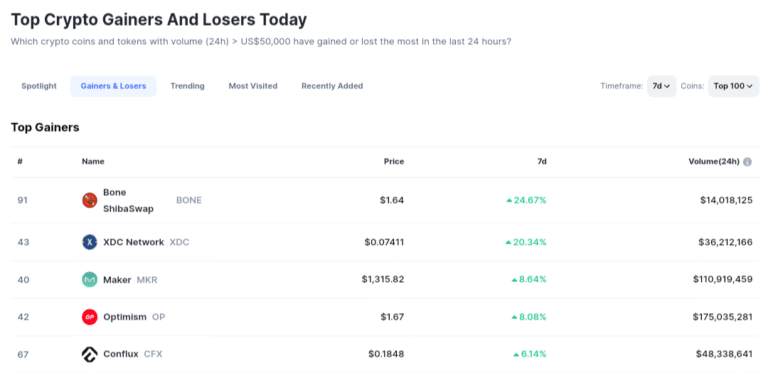This screenshot has width=768, height=373.
Task: Switch to the Spotlight tab
Action: click(x=39, y=86)
